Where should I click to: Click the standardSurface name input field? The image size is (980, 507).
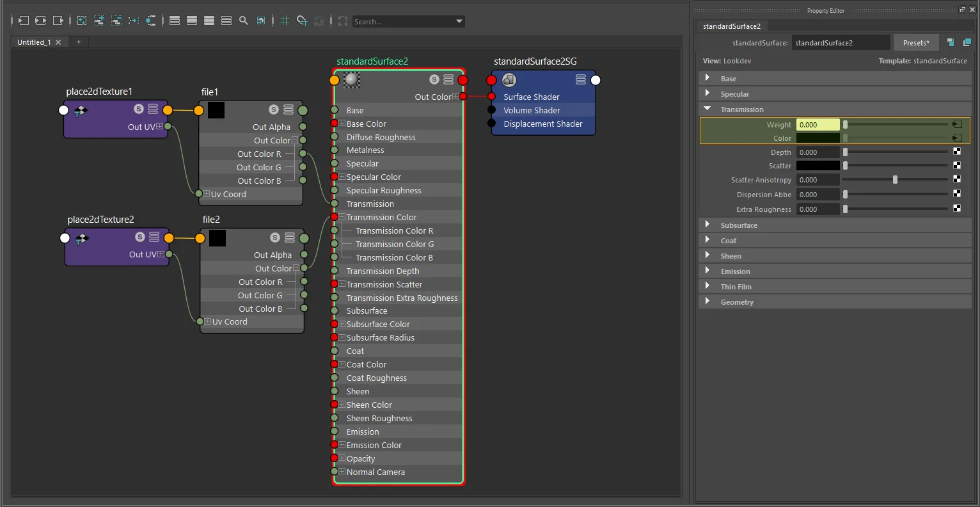[841, 43]
